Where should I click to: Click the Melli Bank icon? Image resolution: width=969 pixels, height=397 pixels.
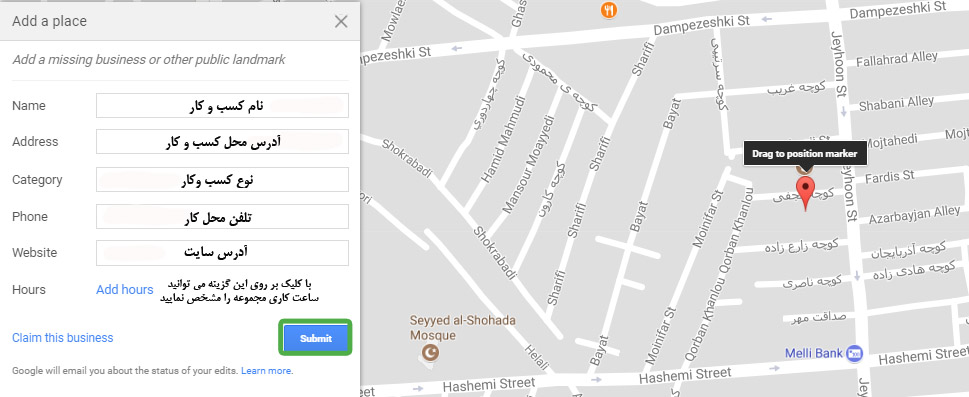pos(855,353)
